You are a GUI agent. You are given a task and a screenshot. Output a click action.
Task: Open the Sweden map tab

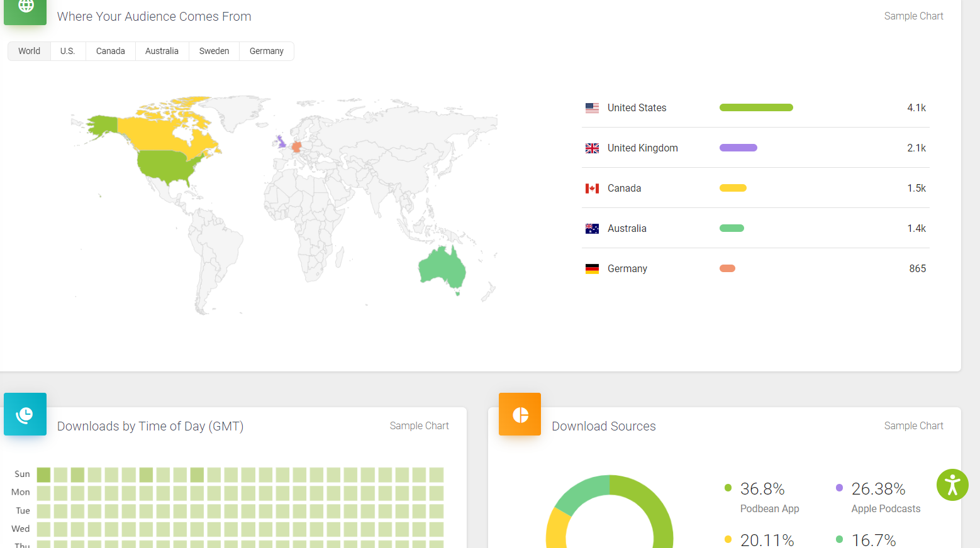pyautogui.click(x=214, y=51)
